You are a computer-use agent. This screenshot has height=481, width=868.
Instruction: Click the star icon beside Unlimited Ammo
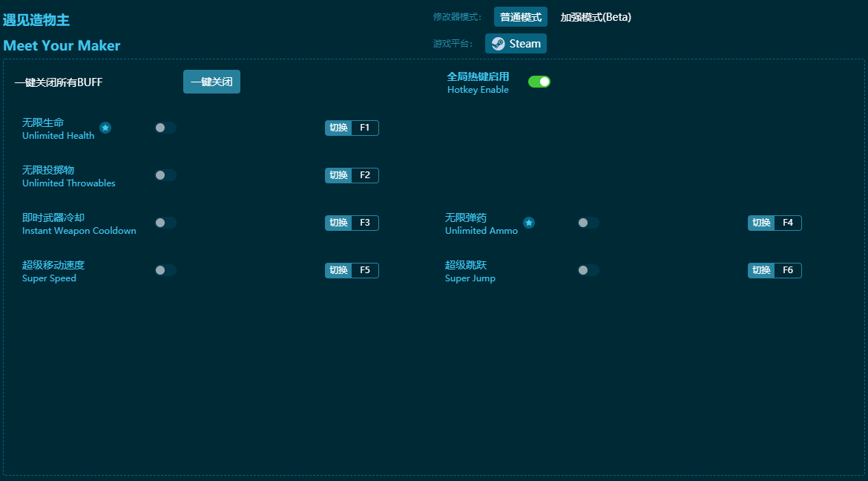(529, 223)
